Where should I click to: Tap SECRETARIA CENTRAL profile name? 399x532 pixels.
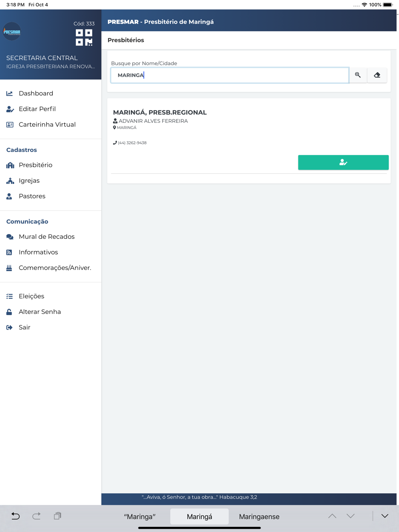click(x=42, y=58)
